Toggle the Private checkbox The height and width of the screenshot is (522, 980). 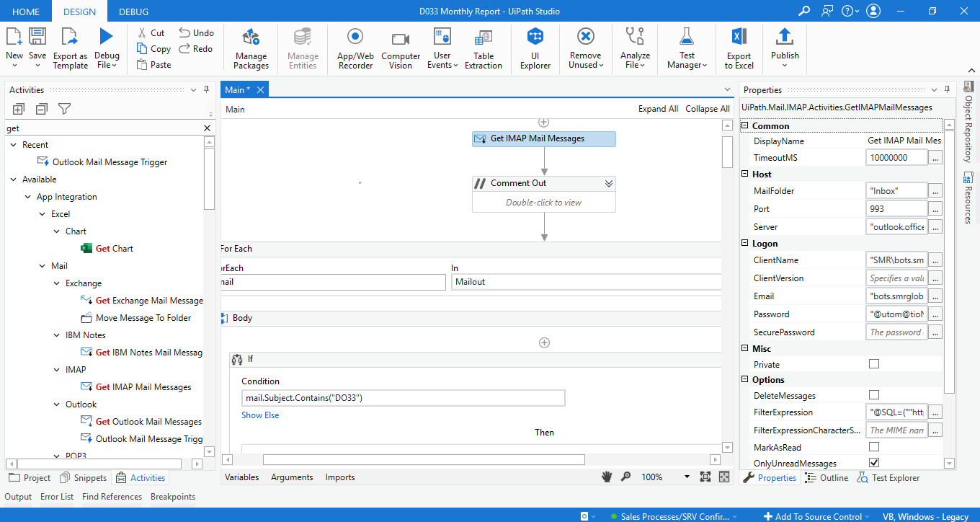(x=874, y=364)
